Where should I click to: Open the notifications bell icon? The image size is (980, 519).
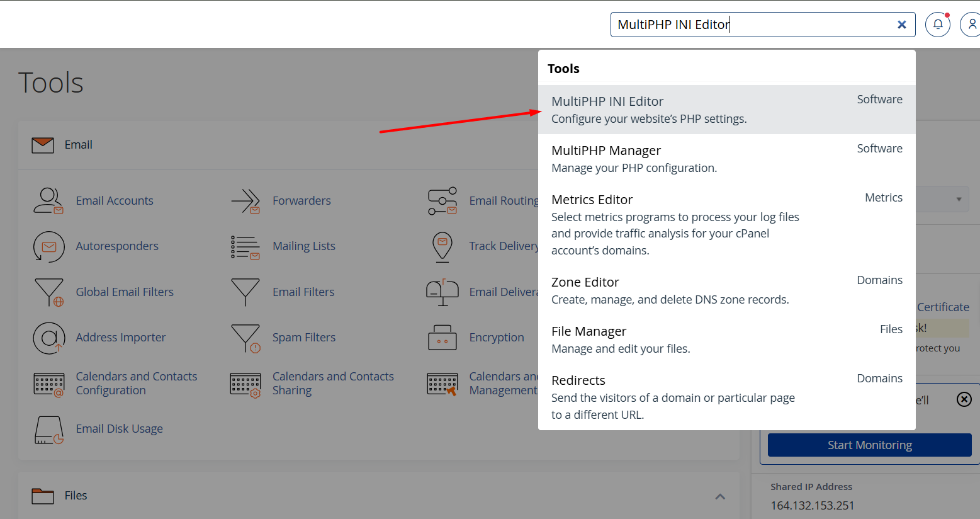[x=937, y=25]
